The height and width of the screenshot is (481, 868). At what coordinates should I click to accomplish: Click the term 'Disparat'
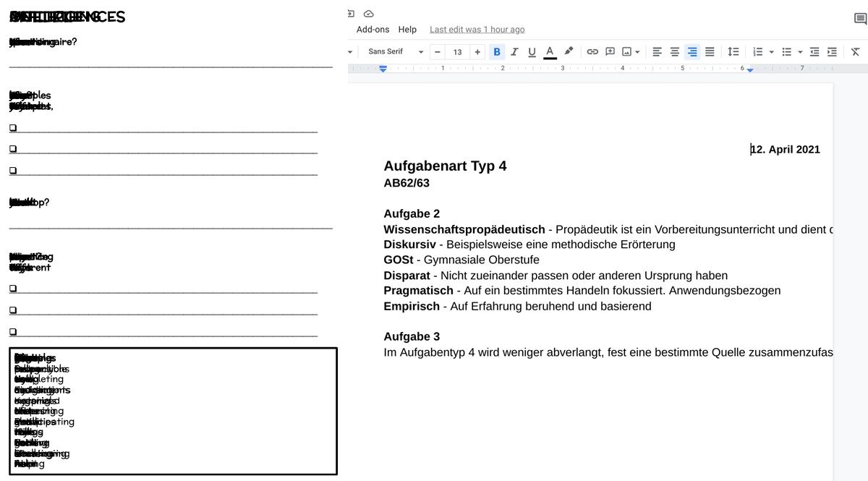click(x=407, y=276)
